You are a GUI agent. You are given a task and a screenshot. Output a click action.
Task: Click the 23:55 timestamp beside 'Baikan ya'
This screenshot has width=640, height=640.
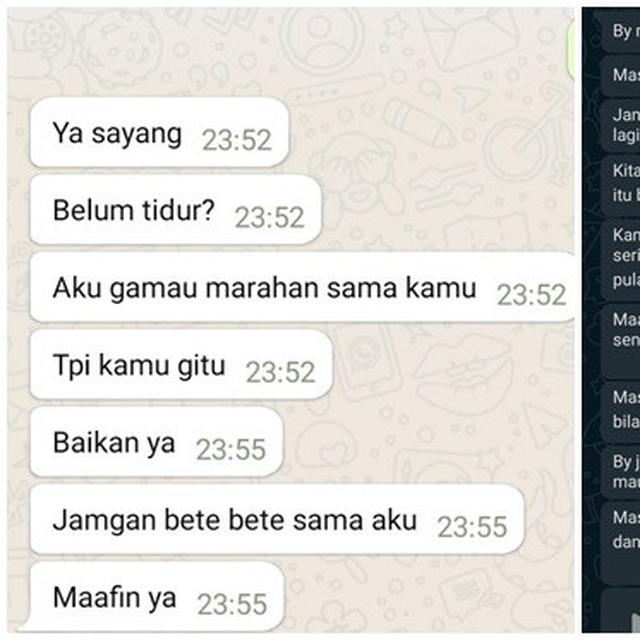tap(231, 449)
